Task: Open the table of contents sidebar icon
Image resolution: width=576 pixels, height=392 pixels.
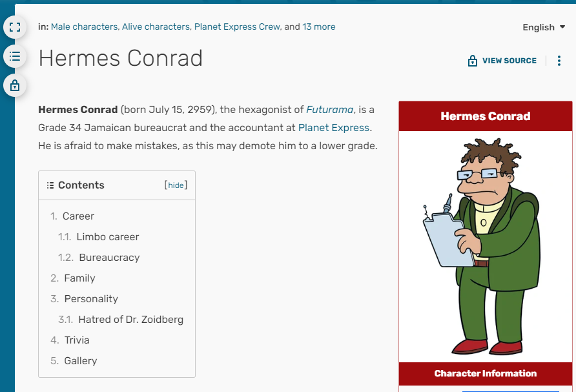Action: pyautogui.click(x=15, y=57)
